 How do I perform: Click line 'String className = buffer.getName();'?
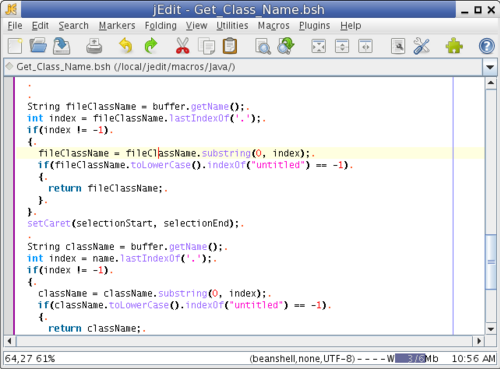(x=127, y=247)
